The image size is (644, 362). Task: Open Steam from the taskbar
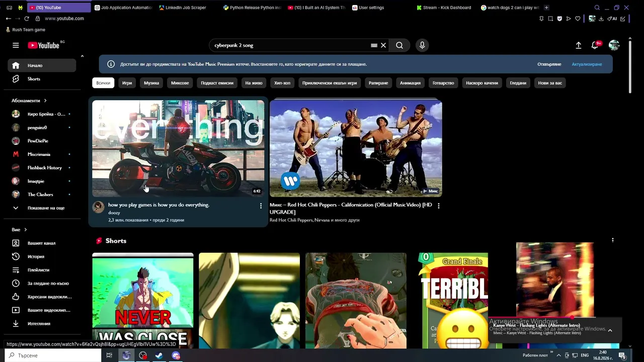(x=159, y=355)
